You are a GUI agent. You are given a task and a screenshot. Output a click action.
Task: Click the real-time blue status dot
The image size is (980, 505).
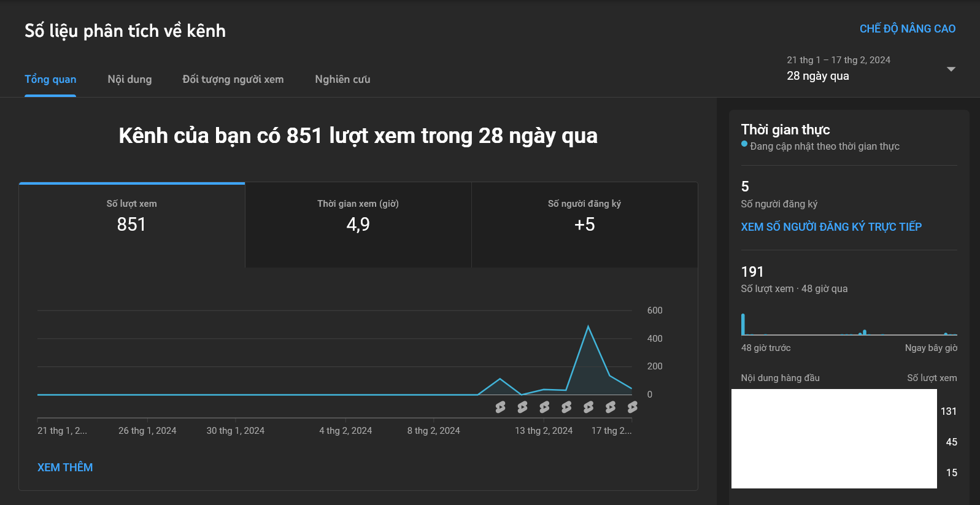(x=744, y=144)
